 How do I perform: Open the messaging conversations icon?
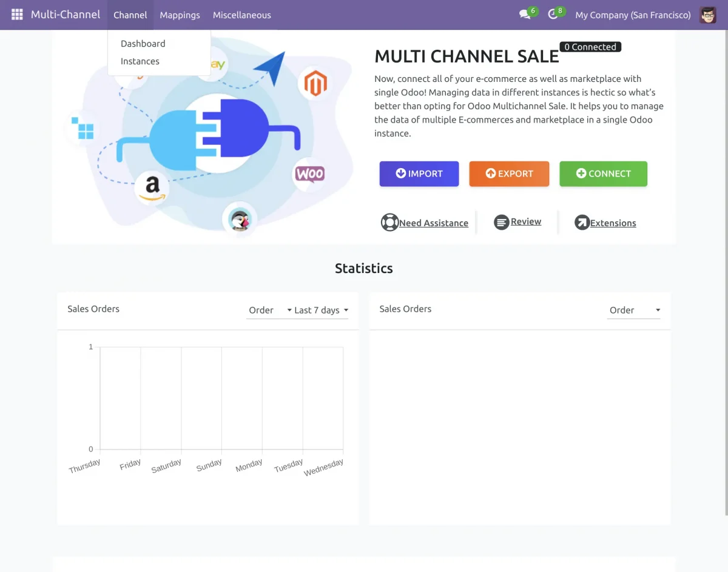[524, 15]
